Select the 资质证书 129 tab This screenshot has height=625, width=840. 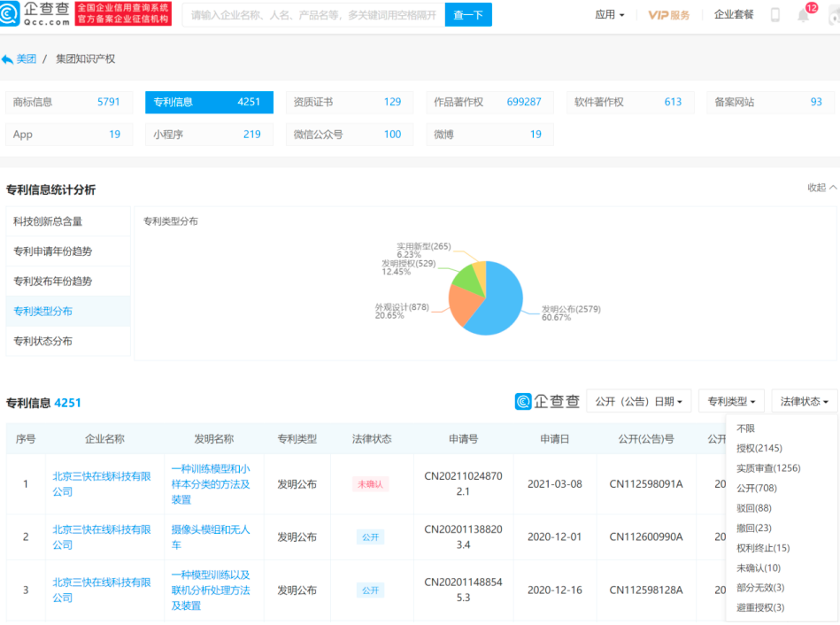tap(350, 102)
